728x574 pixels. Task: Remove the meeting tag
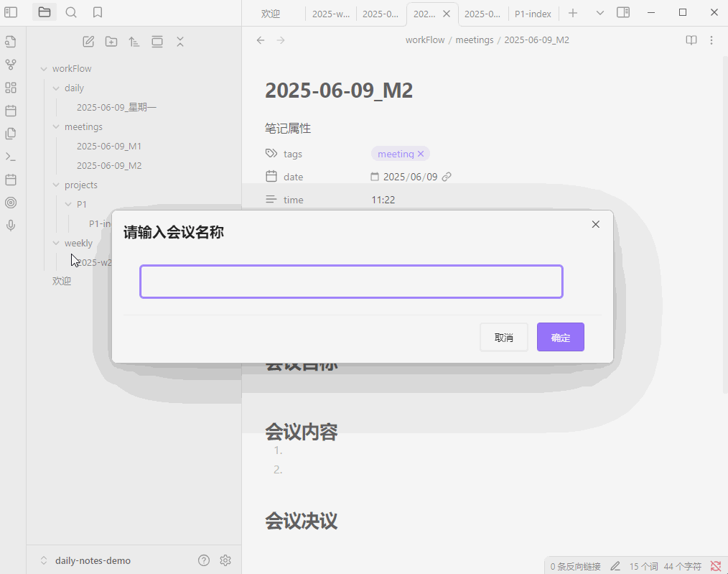coord(421,154)
